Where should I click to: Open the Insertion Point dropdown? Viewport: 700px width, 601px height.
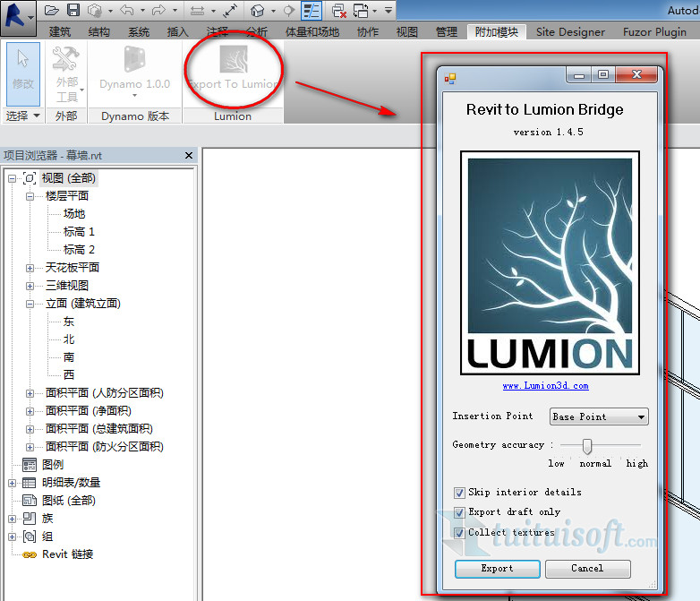[599, 416]
